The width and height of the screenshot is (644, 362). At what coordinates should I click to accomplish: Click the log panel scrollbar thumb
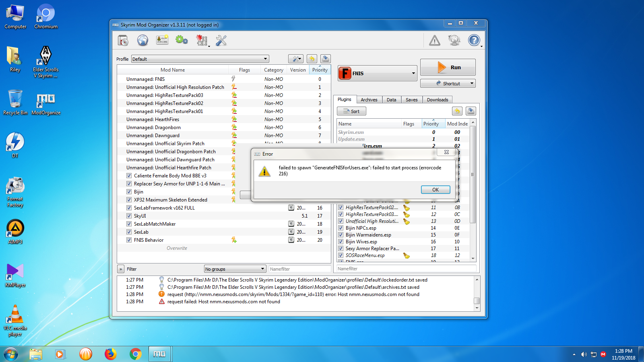pos(477,300)
